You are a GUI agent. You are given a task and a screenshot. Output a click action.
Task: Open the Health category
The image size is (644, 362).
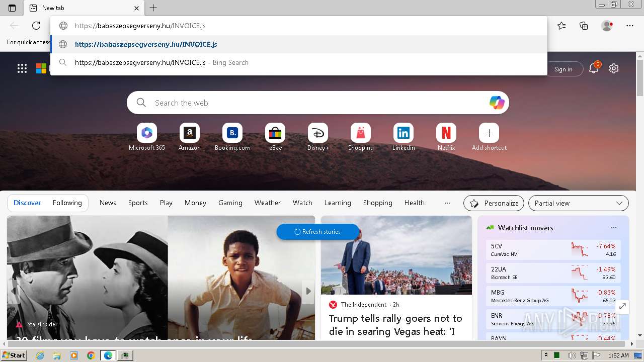click(x=415, y=203)
